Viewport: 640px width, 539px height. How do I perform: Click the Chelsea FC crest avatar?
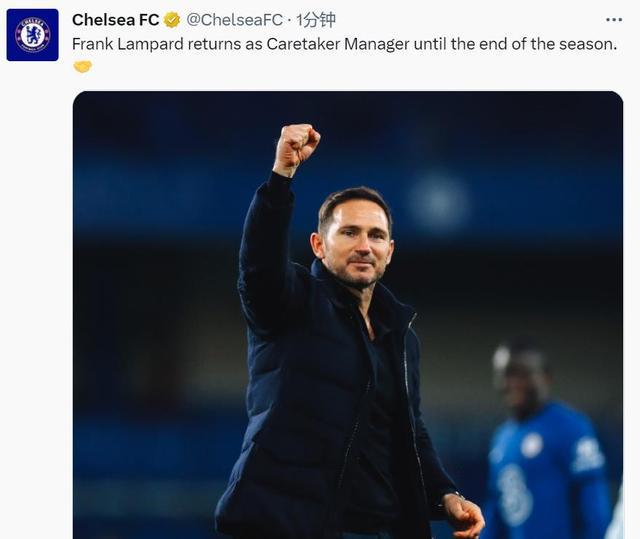(x=32, y=35)
